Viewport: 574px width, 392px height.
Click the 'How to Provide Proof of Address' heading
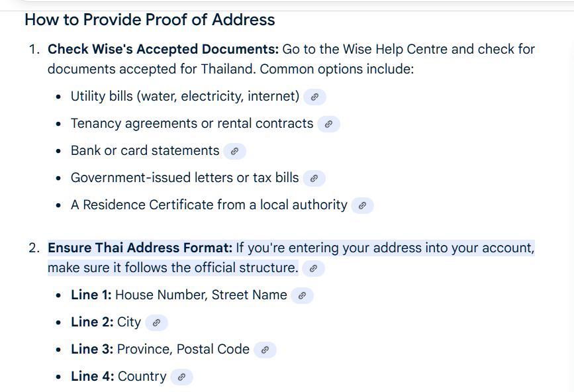point(150,20)
